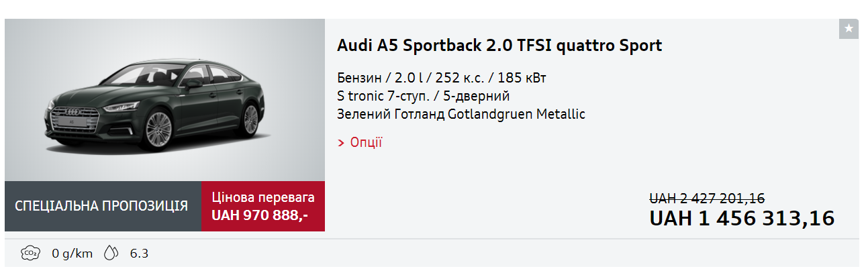This screenshot has width=868, height=271.
Task: Click the fuel consumption droplet icon
Action: pos(111,253)
